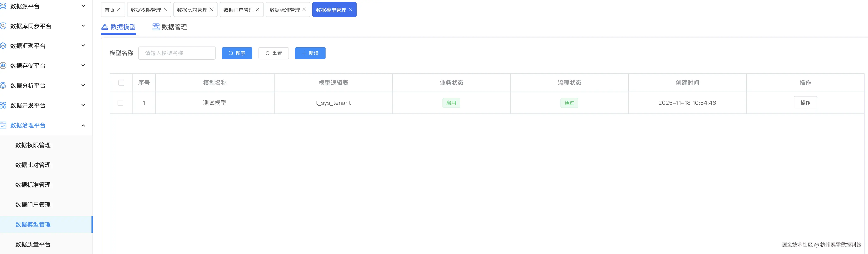Open 数据标准管理 in the sidebar
This screenshot has height=254, width=868.
[x=33, y=185]
